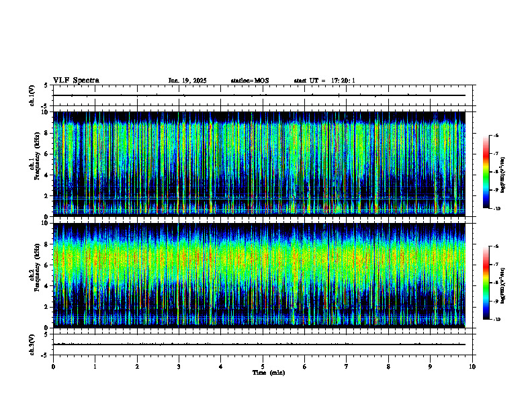This screenshot has width=532, height=411.
Task: Click the "4" tick on ch.2 frequency axis
Action: click(x=47, y=286)
